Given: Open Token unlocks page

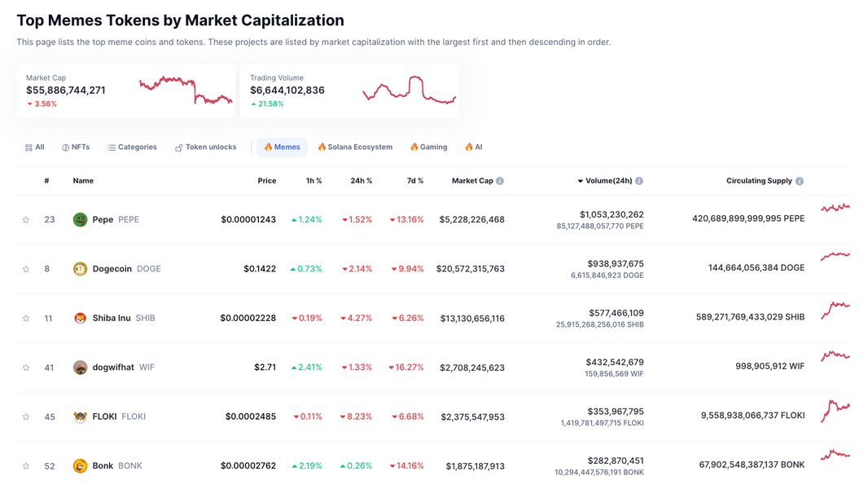Looking at the screenshot, I should click(205, 148).
